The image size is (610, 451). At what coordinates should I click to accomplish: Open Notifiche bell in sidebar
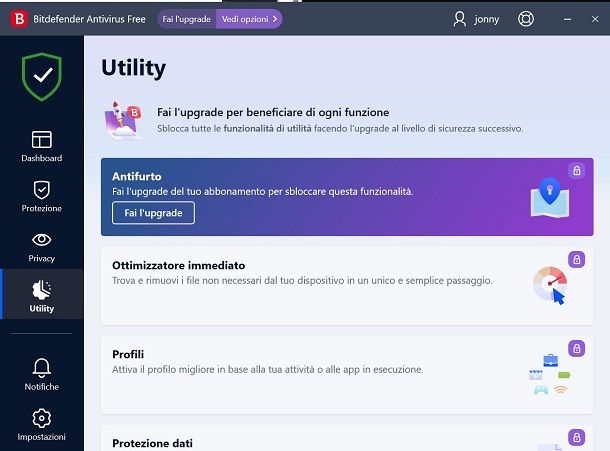pyautogui.click(x=42, y=374)
